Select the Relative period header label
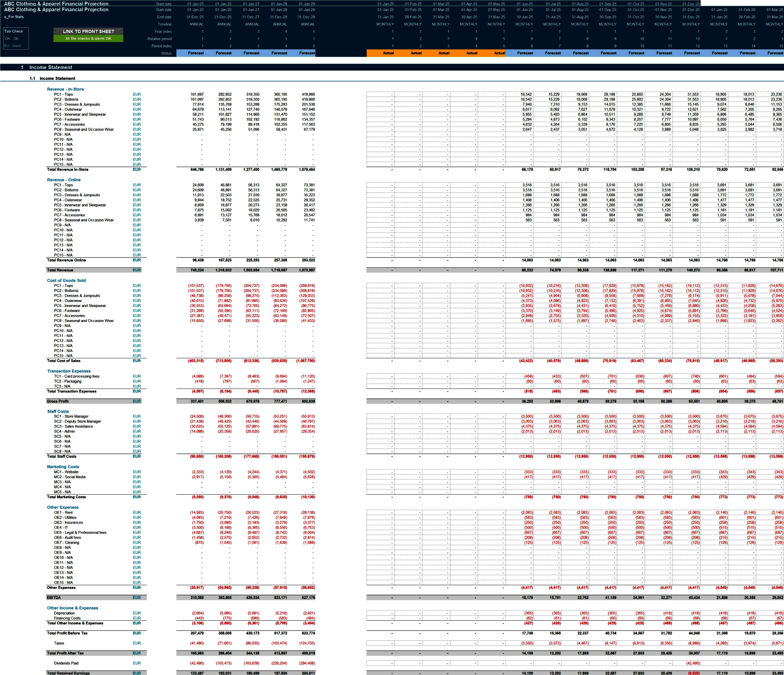Screen dimensions: 784x675 click(160, 39)
